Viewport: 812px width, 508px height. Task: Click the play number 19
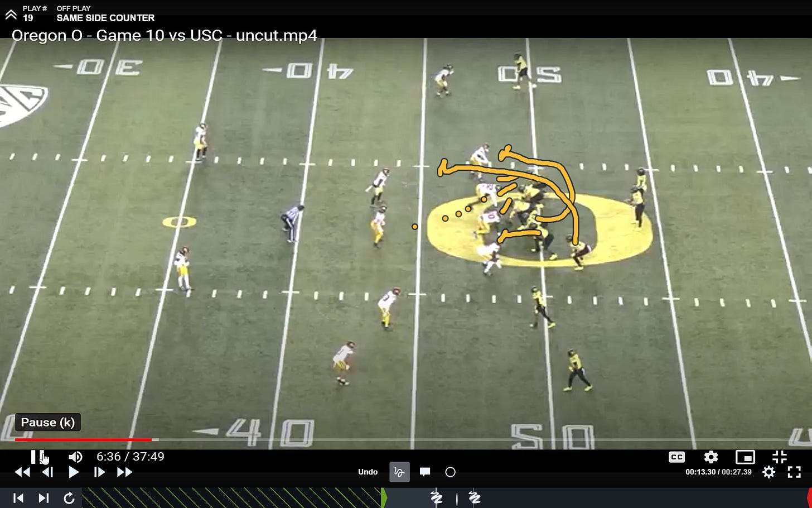click(28, 18)
